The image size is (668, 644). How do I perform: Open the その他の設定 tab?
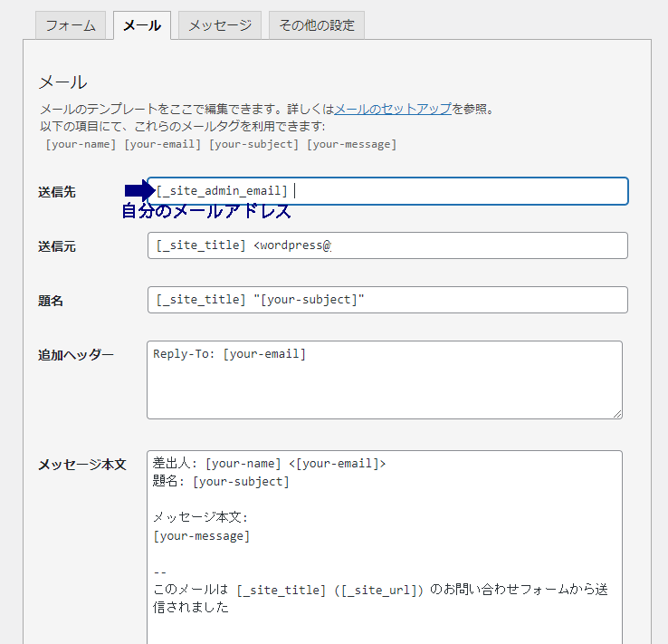[317, 25]
